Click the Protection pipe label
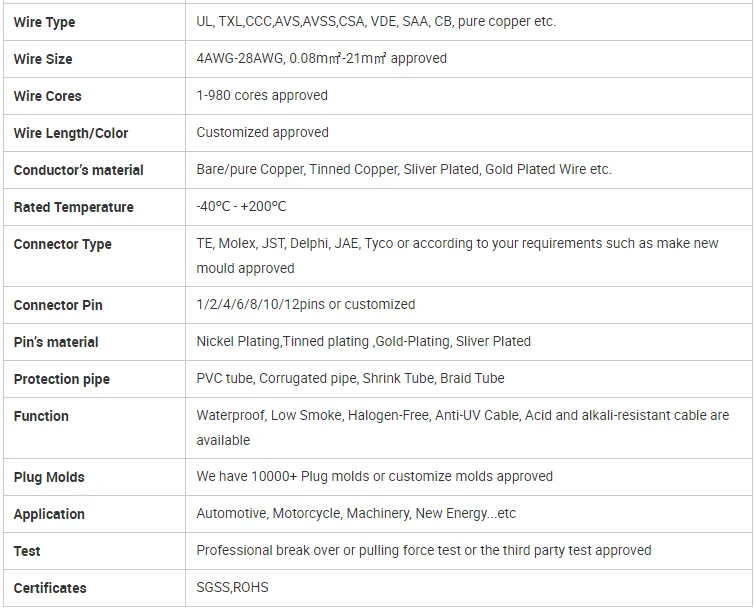Viewport: 754px width, 608px height. (x=62, y=379)
